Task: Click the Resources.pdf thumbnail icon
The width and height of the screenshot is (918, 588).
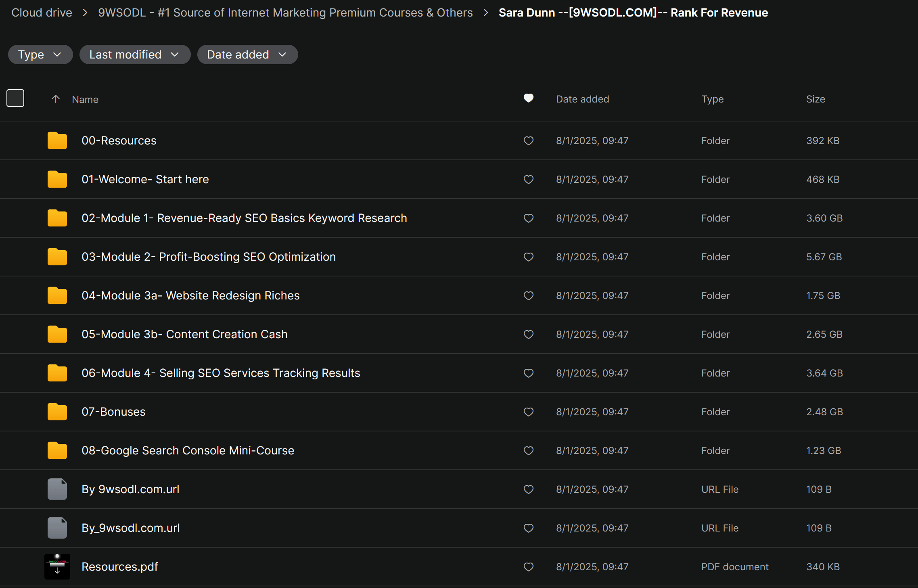Action: point(57,567)
